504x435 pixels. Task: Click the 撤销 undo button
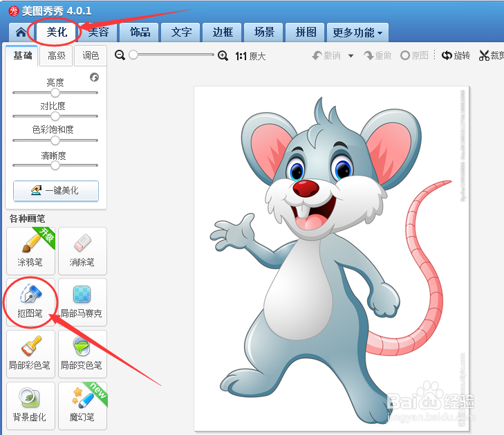326,55
